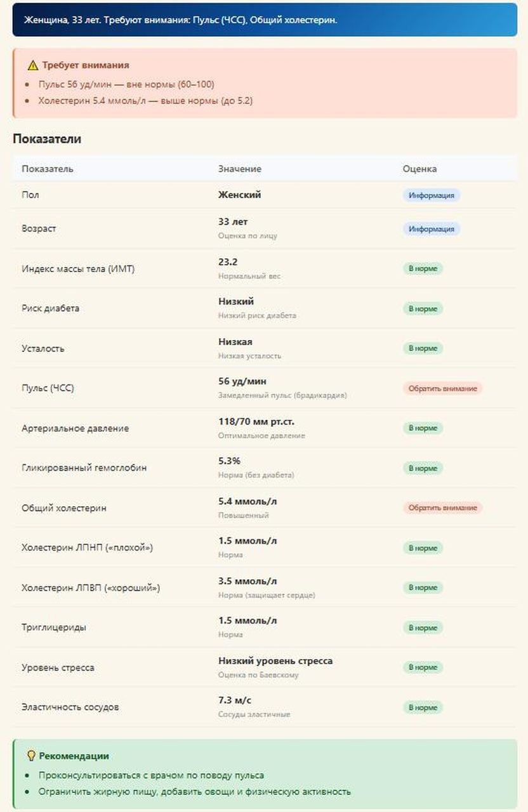Click recommendation about consulting a doctor about pulse
Screen dimensions: 528x812
pos(151,775)
